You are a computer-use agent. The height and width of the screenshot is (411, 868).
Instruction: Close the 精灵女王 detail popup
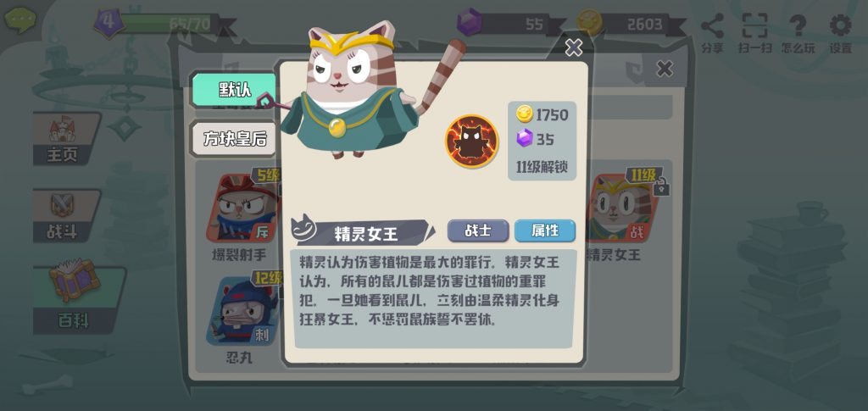(x=574, y=47)
